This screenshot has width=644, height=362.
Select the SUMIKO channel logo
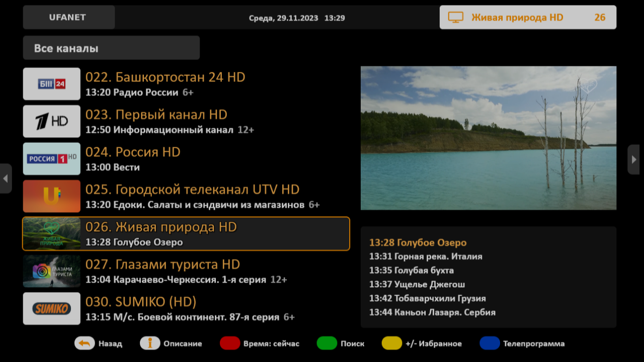click(51, 309)
